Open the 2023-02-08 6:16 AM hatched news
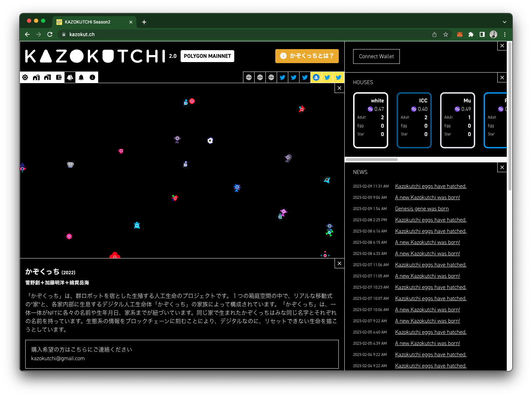The image size is (532, 397). pyautogui.click(x=431, y=231)
